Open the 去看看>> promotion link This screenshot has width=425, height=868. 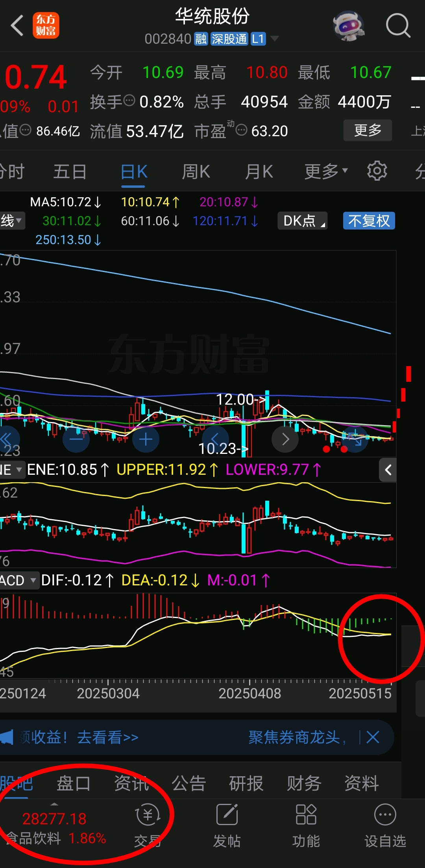pos(108,737)
